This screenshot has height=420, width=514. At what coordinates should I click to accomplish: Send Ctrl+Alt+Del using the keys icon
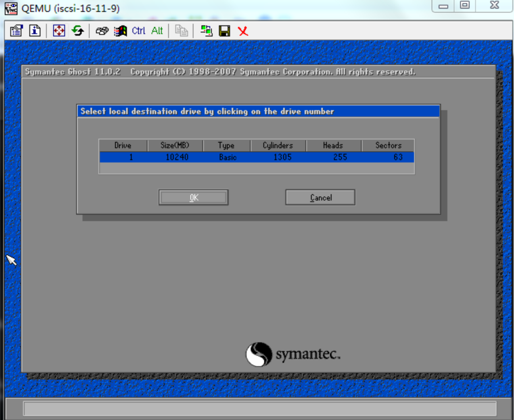pyautogui.click(x=102, y=31)
